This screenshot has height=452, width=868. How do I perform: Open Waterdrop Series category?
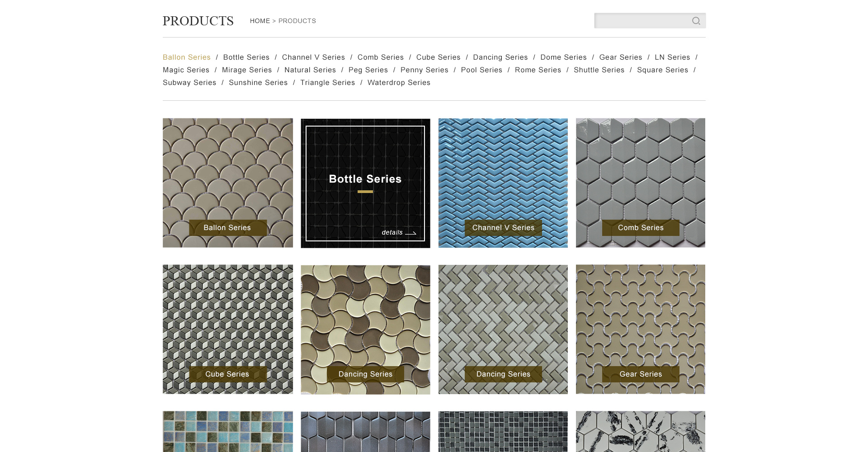[x=399, y=83]
